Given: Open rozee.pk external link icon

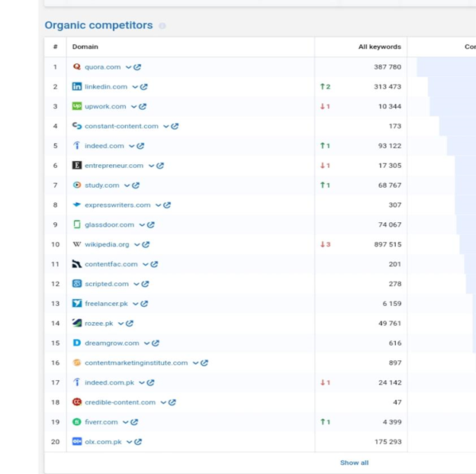Looking at the screenshot, I should point(130,324).
